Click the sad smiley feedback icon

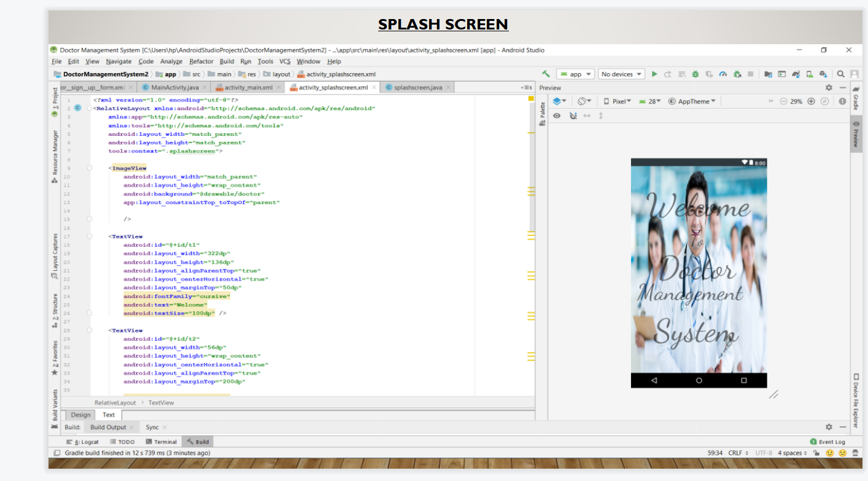[x=843, y=453]
